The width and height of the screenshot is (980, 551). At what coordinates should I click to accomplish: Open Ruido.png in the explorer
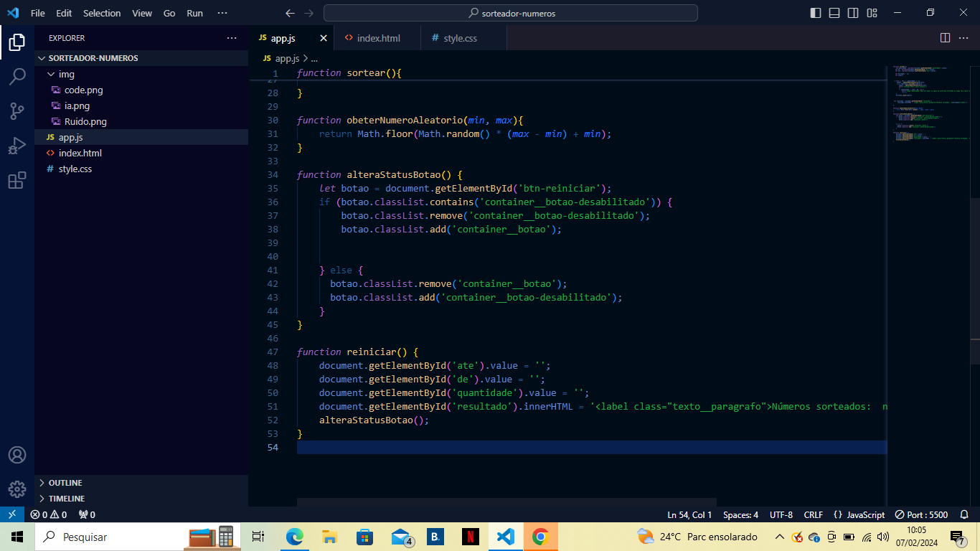click(141, 121)
